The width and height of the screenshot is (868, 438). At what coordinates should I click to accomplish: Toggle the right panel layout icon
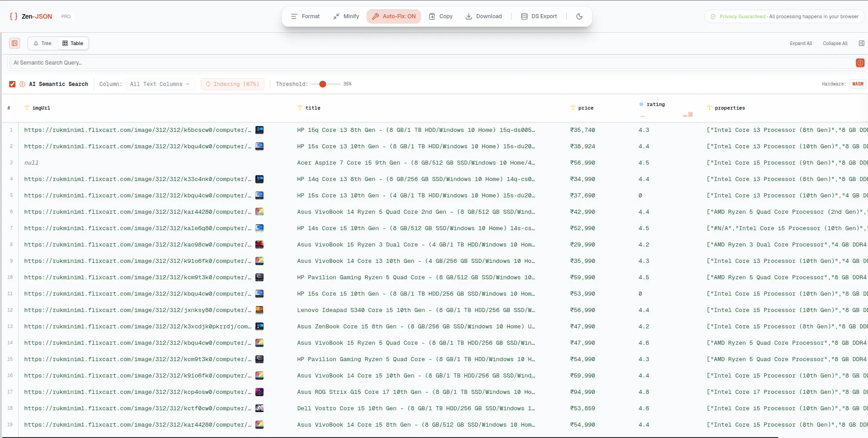tap(861, 43)
